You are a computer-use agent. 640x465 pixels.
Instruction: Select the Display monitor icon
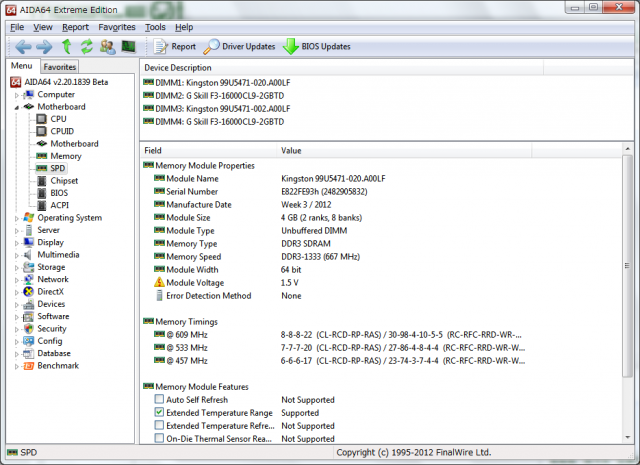(x=29, y=243)
